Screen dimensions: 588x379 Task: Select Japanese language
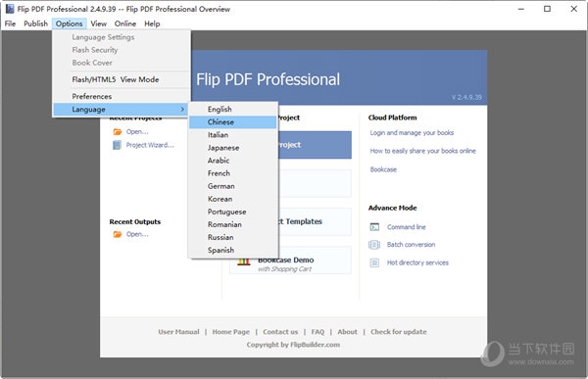[233, 148]
